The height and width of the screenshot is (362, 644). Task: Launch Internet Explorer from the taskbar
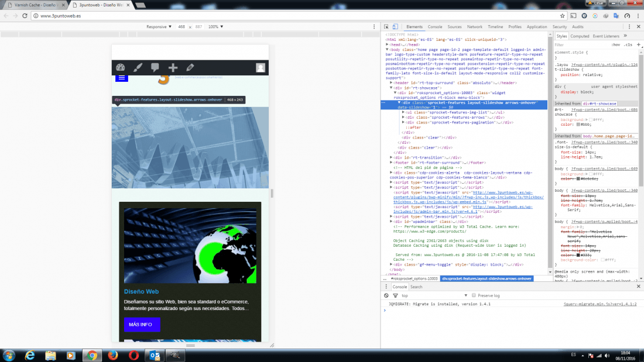[30, 356]
